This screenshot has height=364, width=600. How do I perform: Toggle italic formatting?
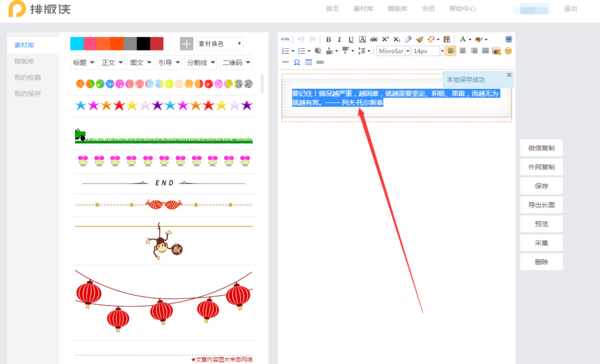339,39
